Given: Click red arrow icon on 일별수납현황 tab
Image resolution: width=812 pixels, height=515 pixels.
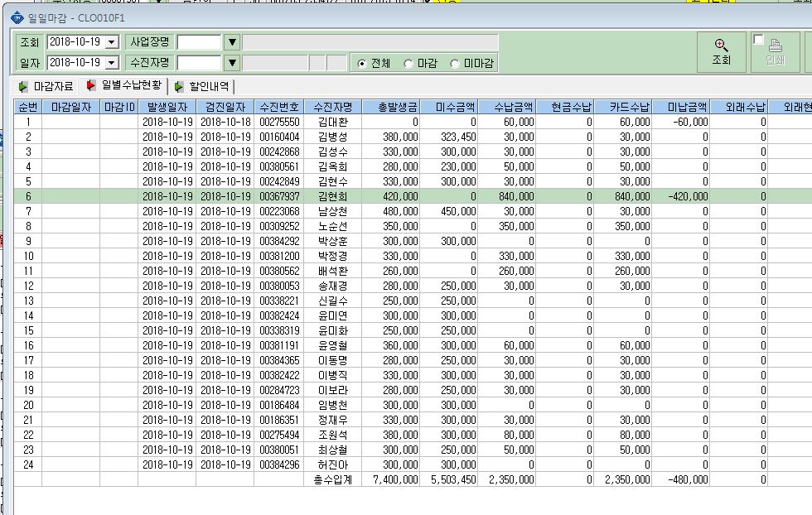Looking at the screenshot, I should coord(91,85).
